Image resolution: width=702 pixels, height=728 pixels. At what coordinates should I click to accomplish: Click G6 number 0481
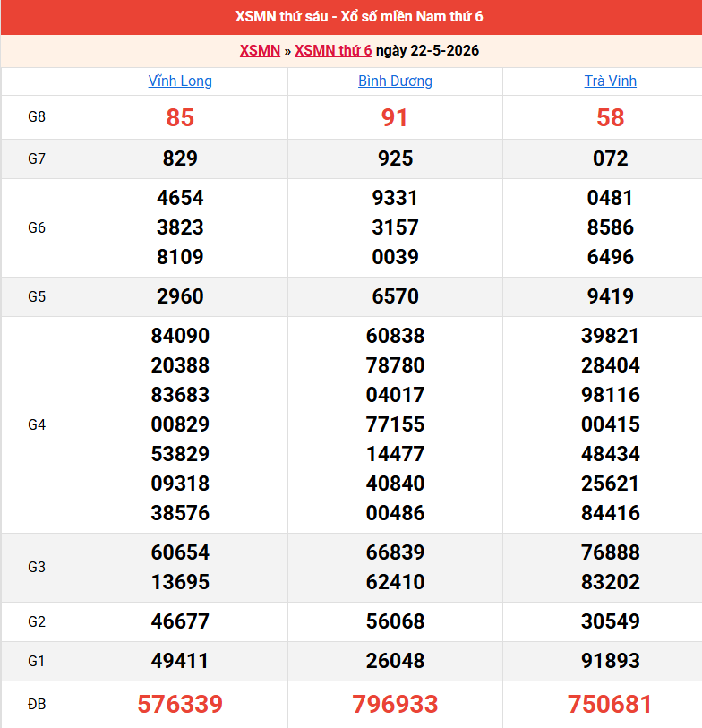tap(610, 198)
